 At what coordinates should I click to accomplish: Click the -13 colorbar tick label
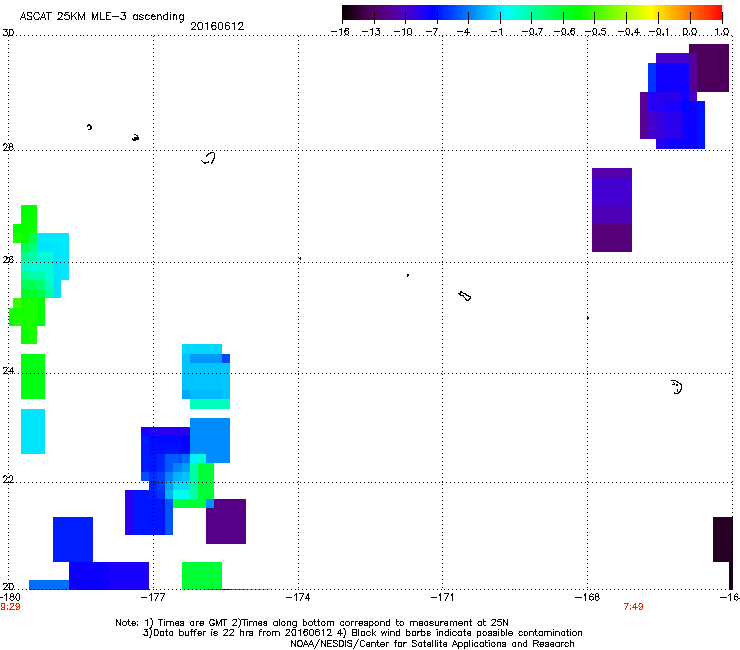371,32
